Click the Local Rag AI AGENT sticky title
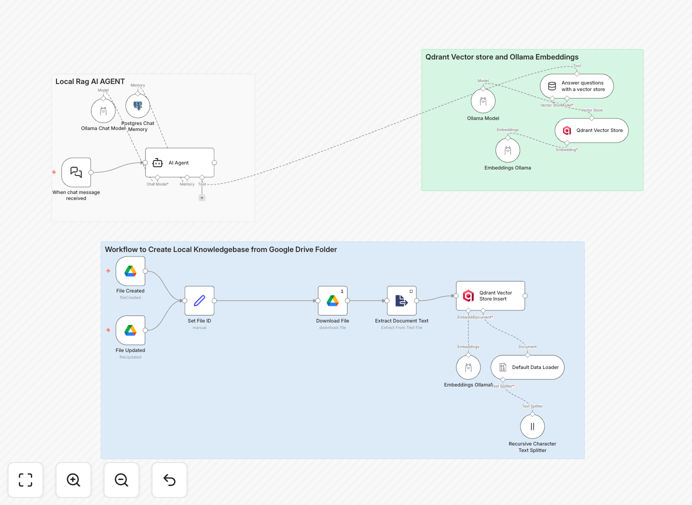The height and width of the screenshot is (505, 692). click(90, 82)
